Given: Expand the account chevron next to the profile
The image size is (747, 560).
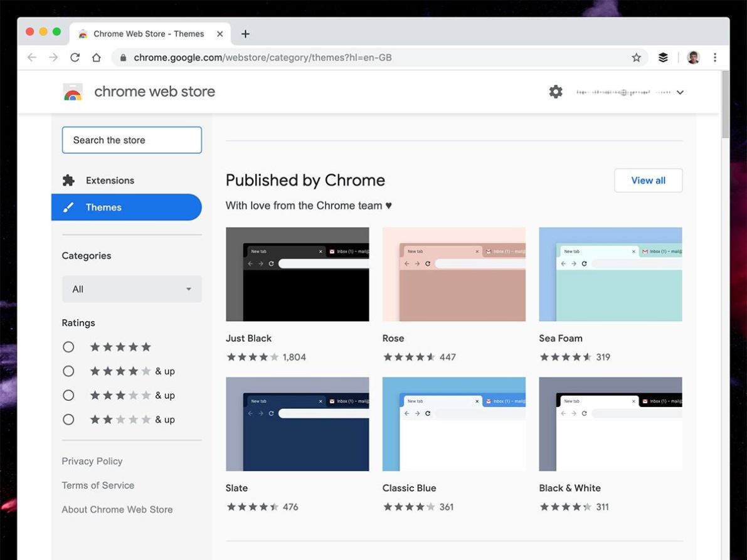Looking at the screenshot, I should click(680, 92).
